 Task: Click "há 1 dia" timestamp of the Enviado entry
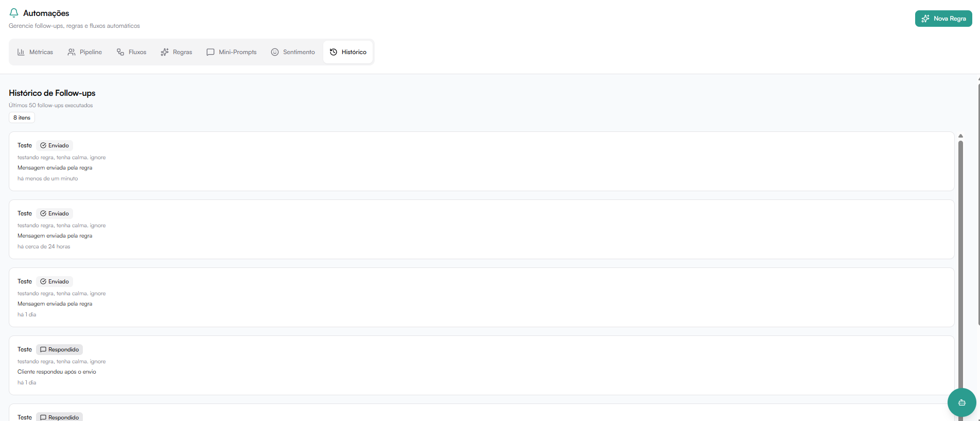tap(27, 315)
